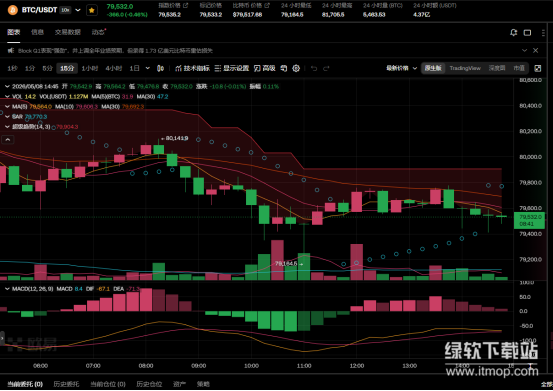Open the three-dot more options menu
Image resolution: width=553 pixels, height=391 pixels.
pos(543,33)
